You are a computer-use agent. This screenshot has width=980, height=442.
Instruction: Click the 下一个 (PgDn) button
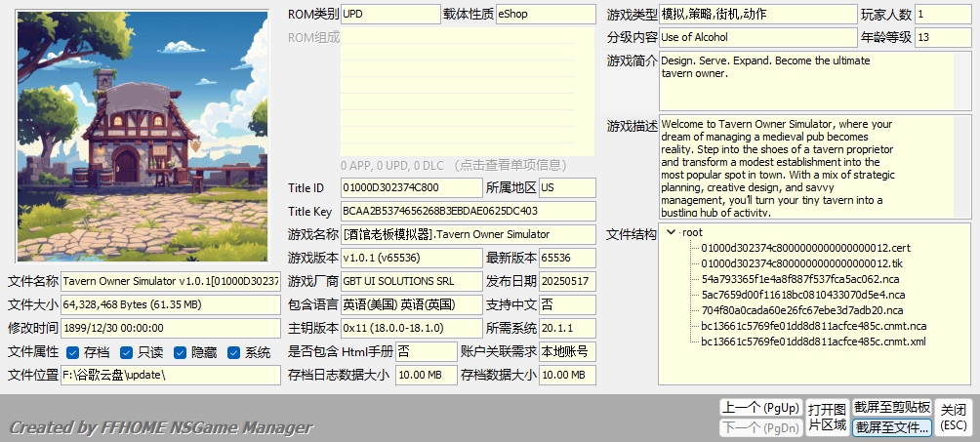tap(760, 427)
